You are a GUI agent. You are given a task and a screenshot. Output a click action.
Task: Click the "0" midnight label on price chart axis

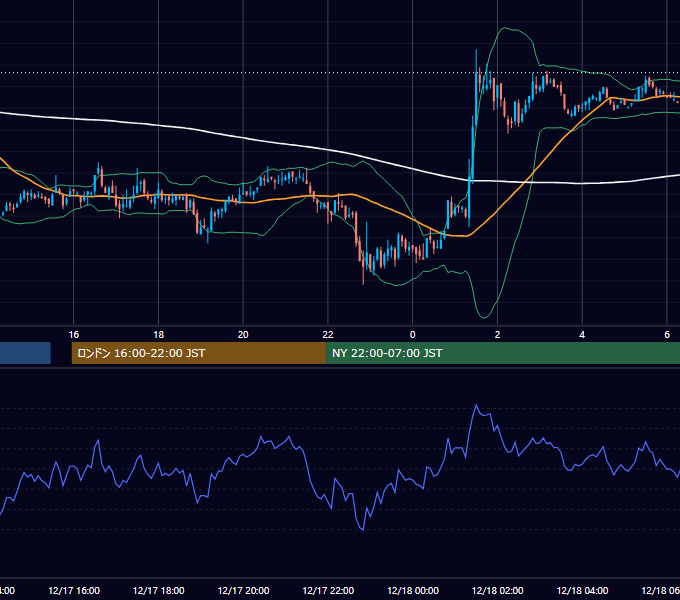tap(412, 335)
